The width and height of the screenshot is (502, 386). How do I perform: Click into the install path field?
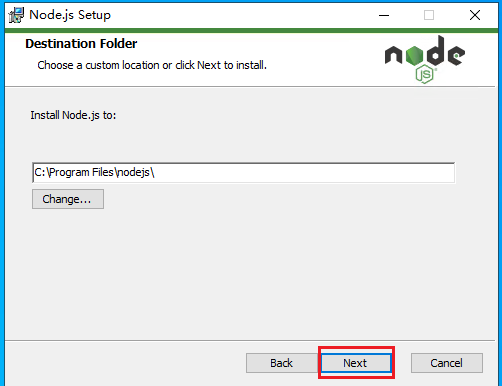(x=244, y=173)
